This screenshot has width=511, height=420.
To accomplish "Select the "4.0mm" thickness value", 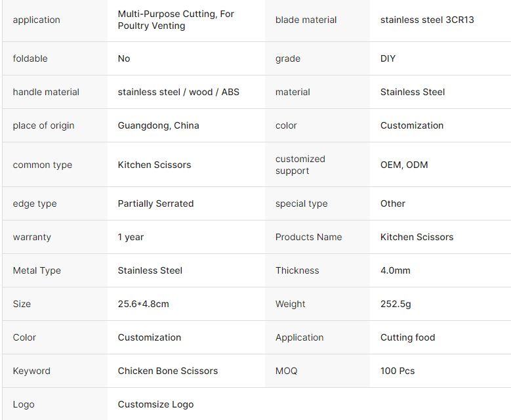I will tap(395, 270).
